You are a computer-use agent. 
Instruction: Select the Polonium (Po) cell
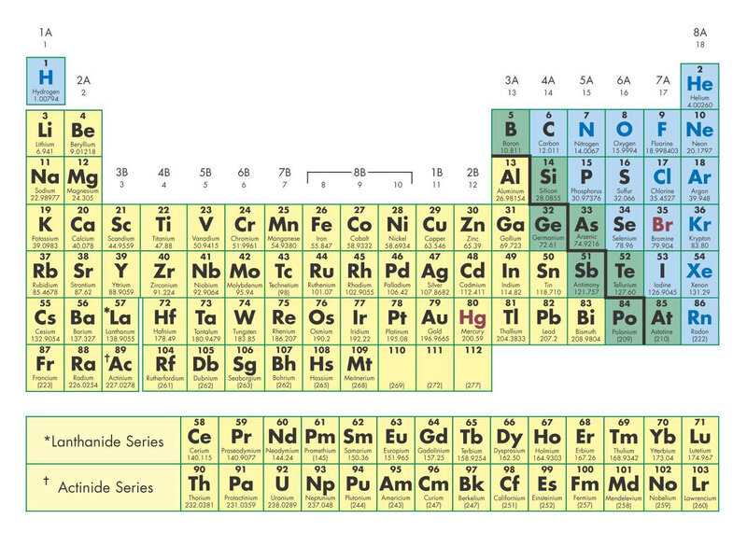click(x=625, y=321)
